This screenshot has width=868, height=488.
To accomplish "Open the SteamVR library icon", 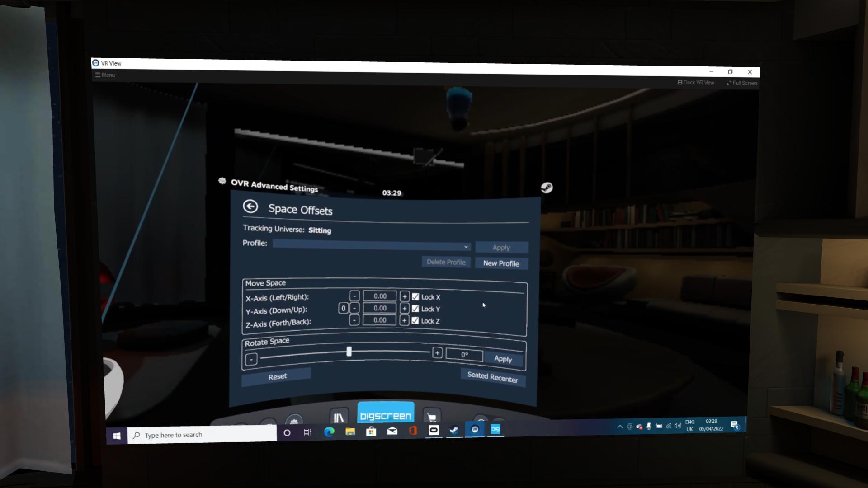I will pos(339,417).
